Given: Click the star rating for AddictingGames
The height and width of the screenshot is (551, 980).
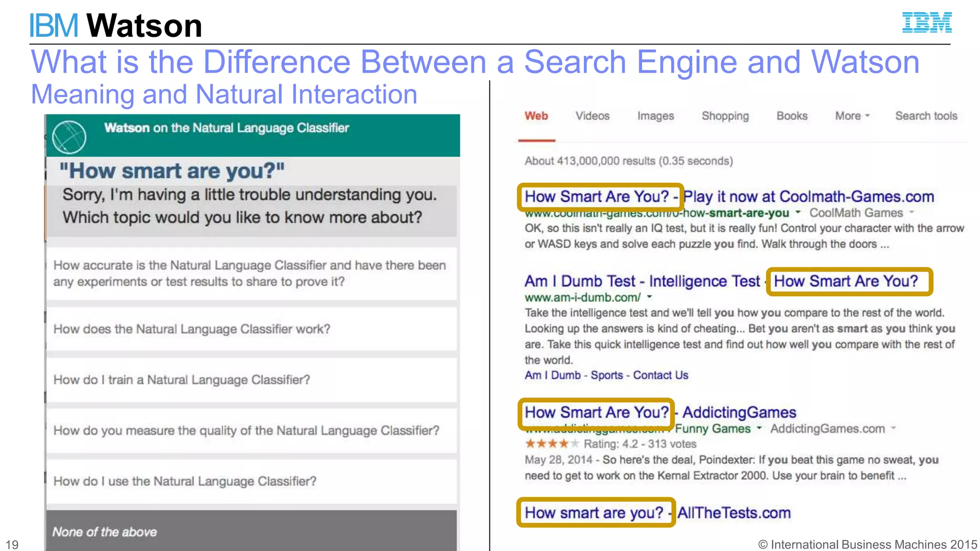Looking at the screenshot, I should 552,443.
